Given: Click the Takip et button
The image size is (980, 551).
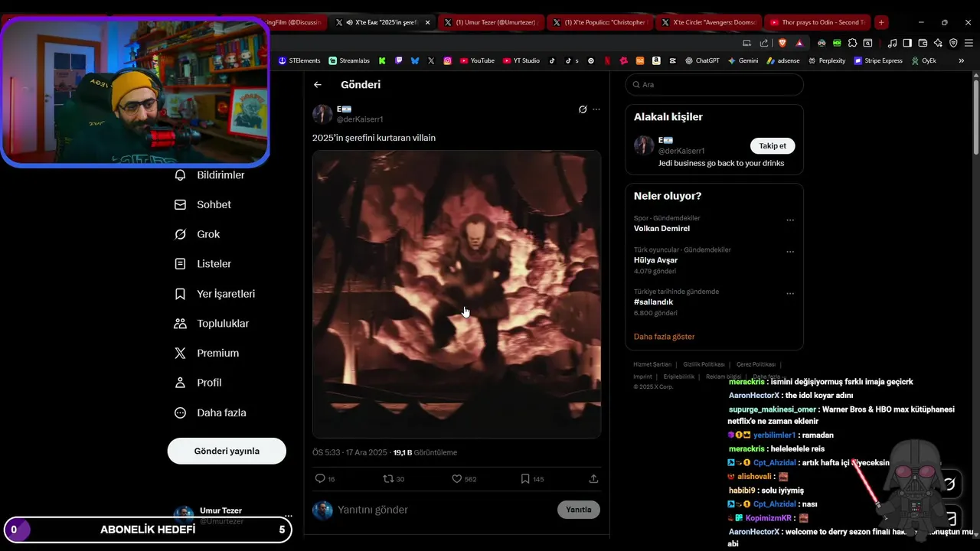Looking at the screenshot, I should [x=773, y=145].
